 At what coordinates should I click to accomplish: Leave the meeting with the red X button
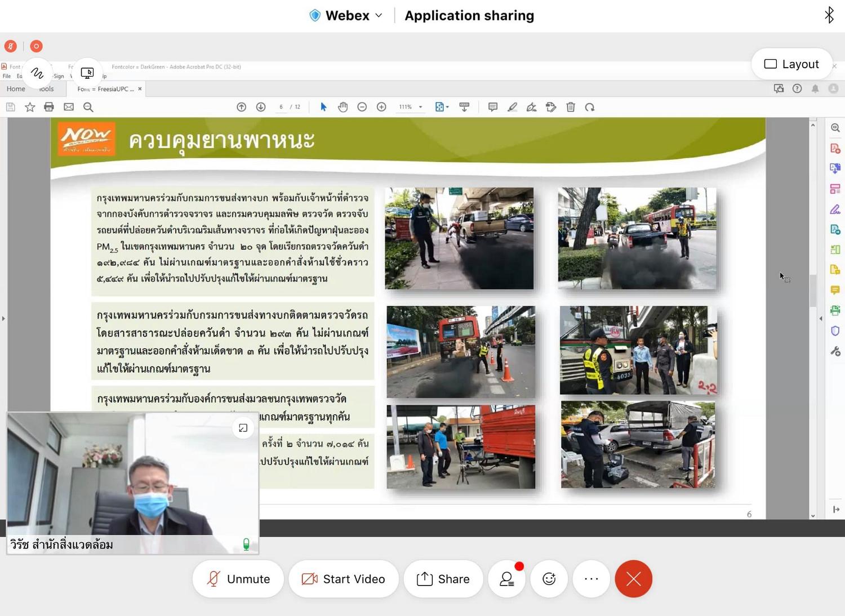pos(634,579)
